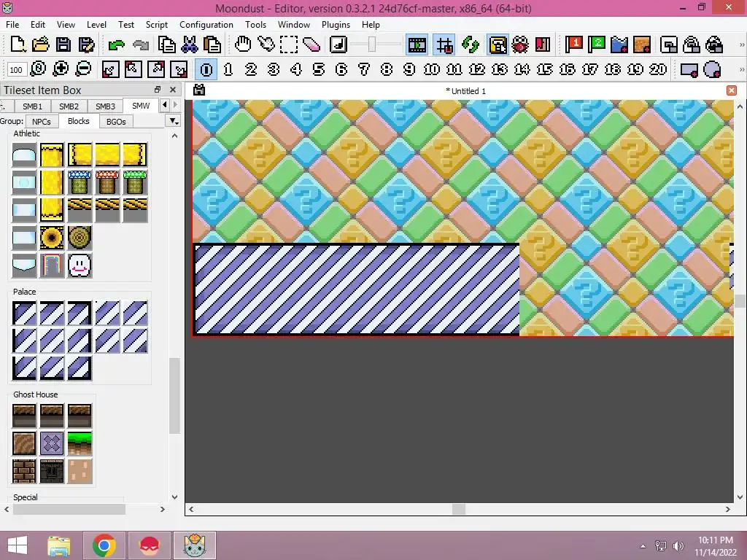The height and width of the screenshot is (560, 747).
Task: Click the blue water zone placing icon
Action: pyautogui.click(x=619, y=44)
